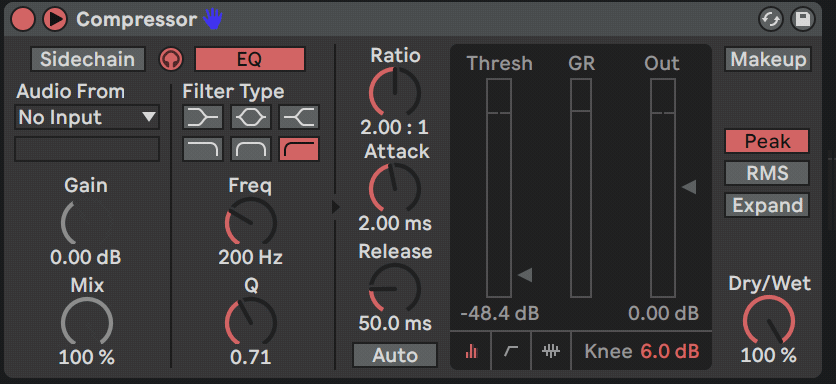Select the low-pass filter type

tap(203, 149)
